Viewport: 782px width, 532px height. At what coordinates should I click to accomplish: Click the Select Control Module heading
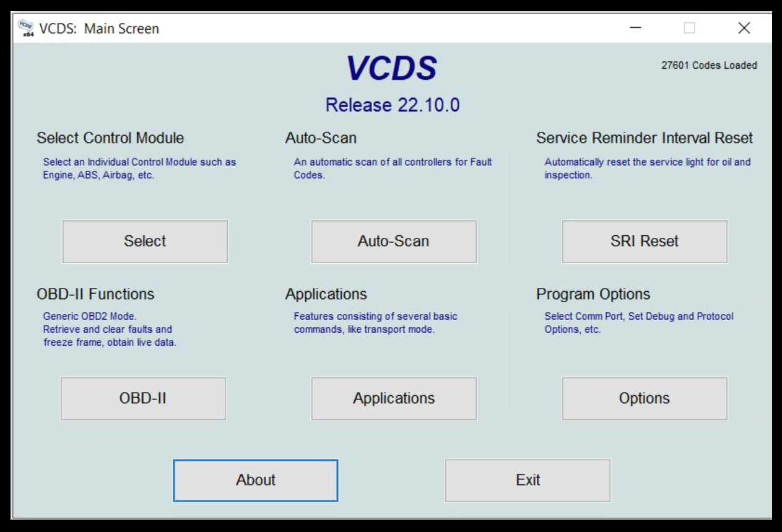[109, 137]
